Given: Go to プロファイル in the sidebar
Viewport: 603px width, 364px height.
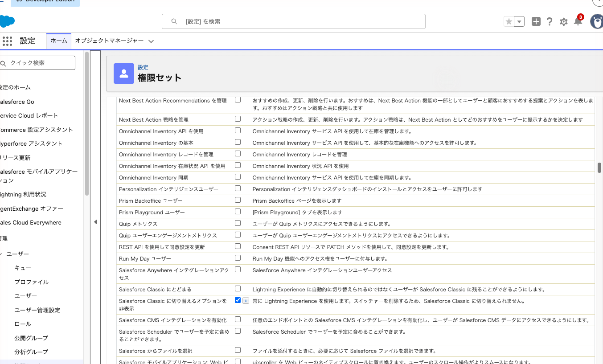Looking at the screenshot, I should click(32, 282).
